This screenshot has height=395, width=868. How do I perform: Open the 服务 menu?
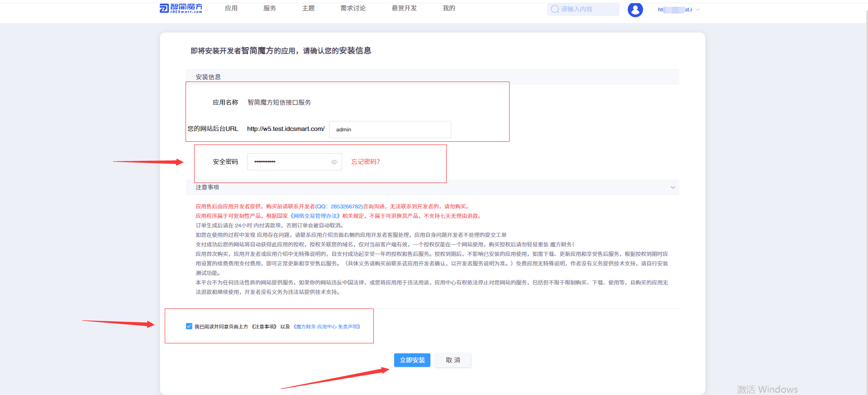270,8
